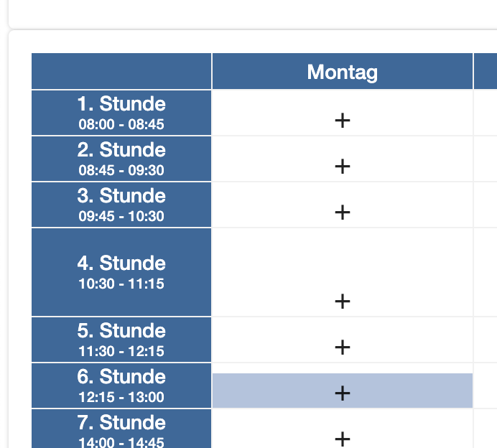Select the 12:15 - 13:00 time label

coord(121,397)
